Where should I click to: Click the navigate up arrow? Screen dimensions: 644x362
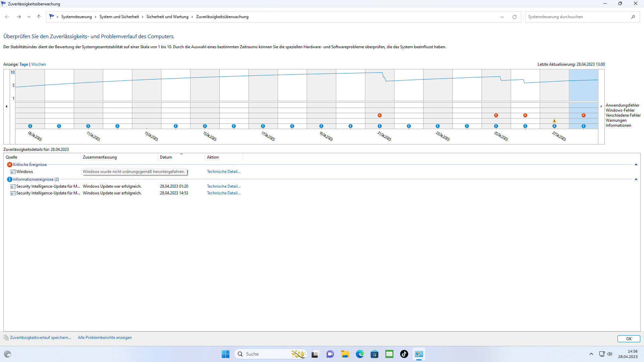click(39, 17)
